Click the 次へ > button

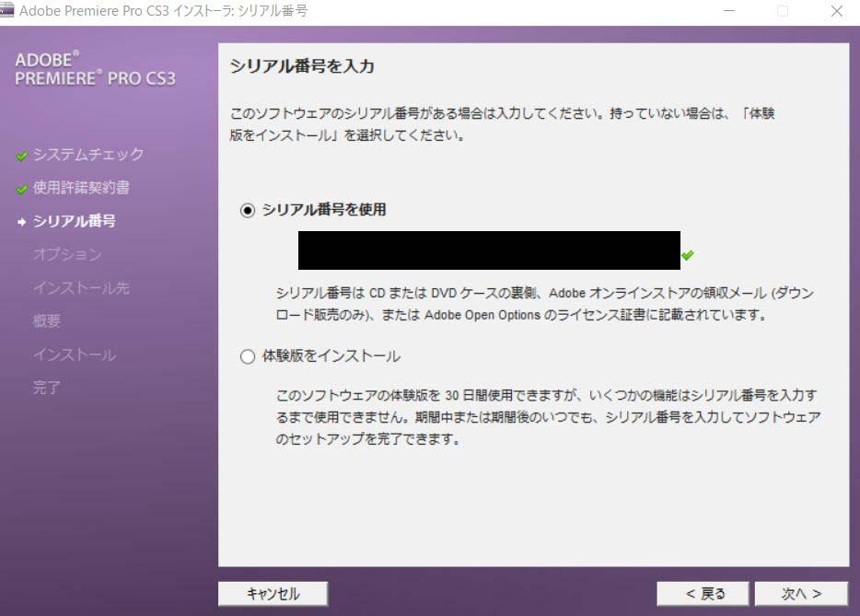tap(801, 594)
